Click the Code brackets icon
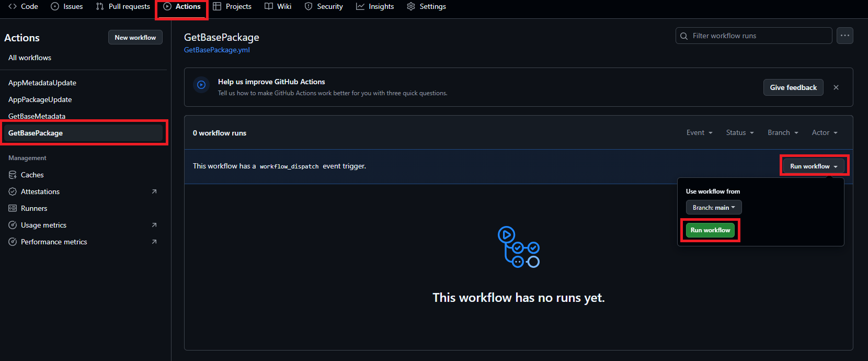868x361 pixels. pos(13,6)
